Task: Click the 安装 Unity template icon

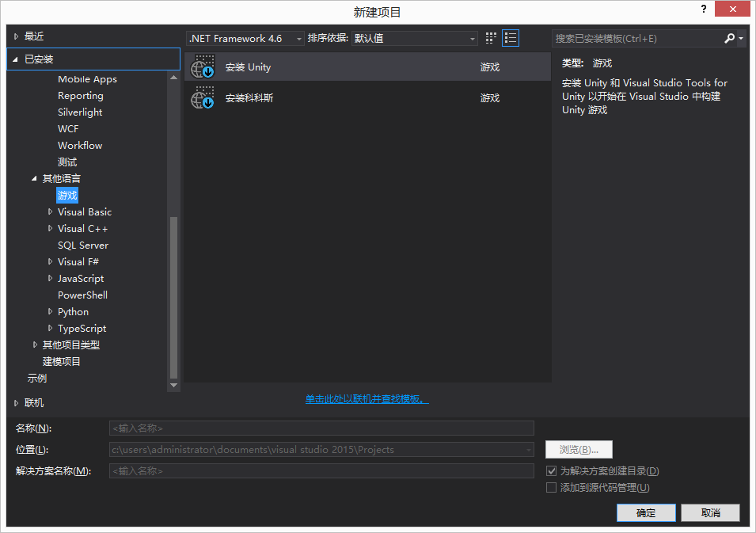Action: (x=203, y=67)
